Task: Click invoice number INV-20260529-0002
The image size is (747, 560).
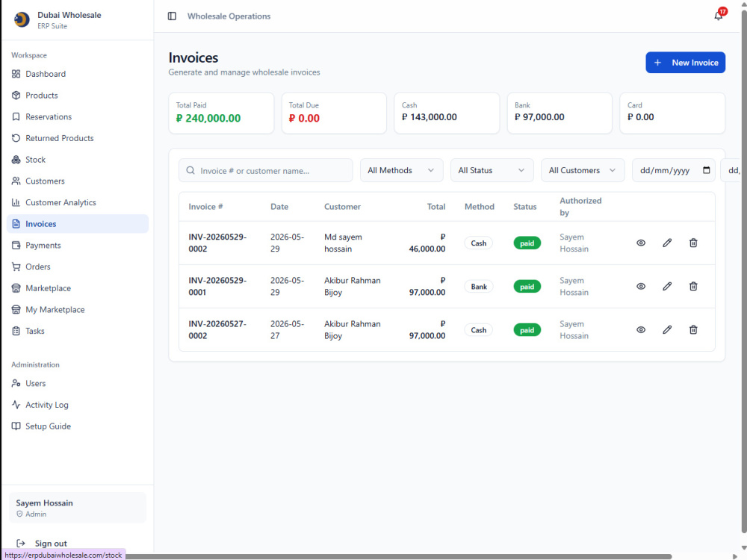Action: [x=217, y=243]
